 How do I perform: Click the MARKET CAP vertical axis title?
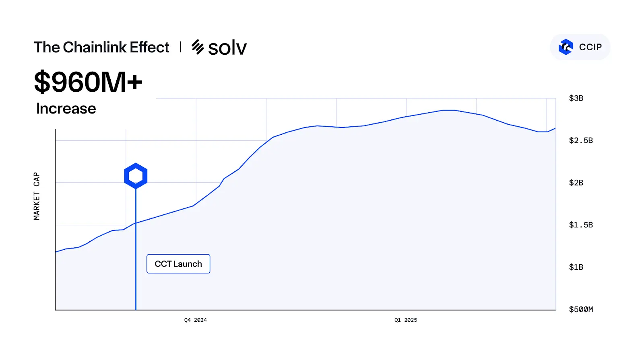click(x=37, y=196)
